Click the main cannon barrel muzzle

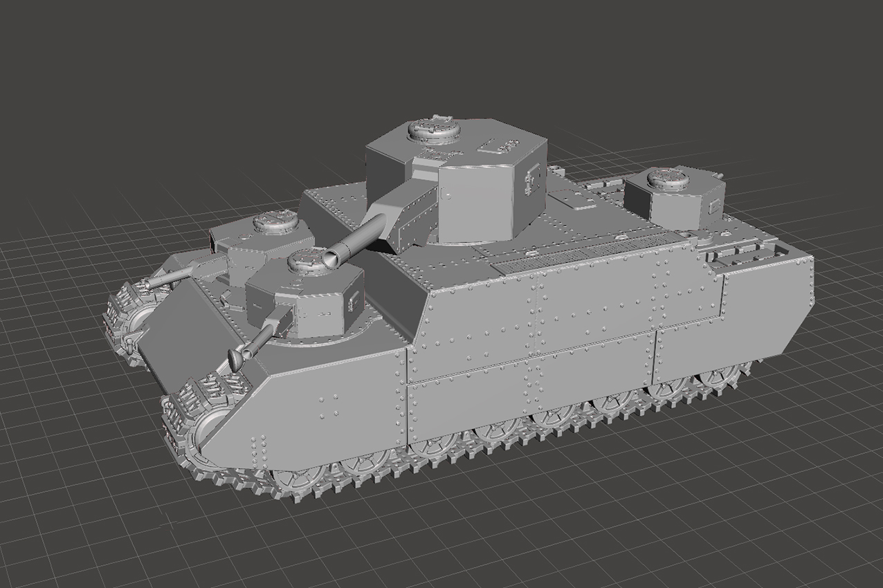coord(331,259)
